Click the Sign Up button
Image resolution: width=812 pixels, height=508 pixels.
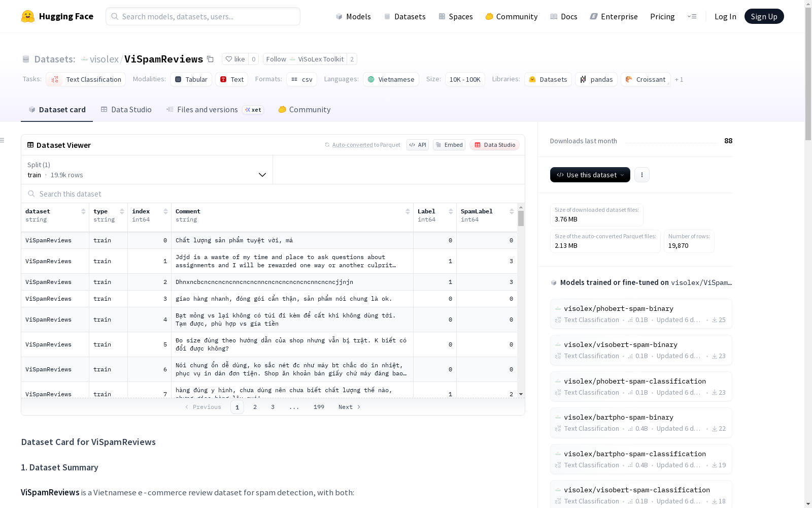(x=764, y=16)
